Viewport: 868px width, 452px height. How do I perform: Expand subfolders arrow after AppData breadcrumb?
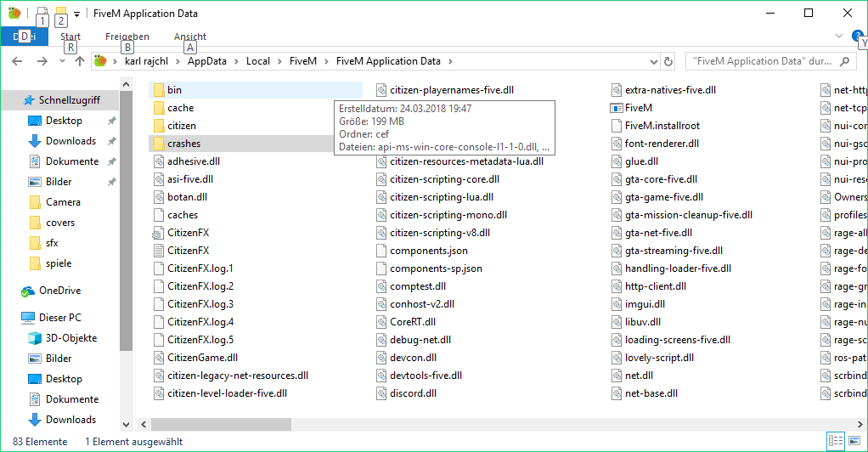coord(236,61)
